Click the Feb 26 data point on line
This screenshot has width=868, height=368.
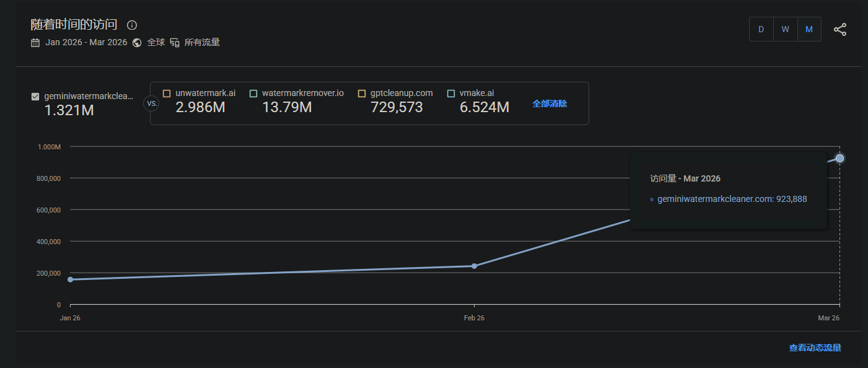[474, 266]
